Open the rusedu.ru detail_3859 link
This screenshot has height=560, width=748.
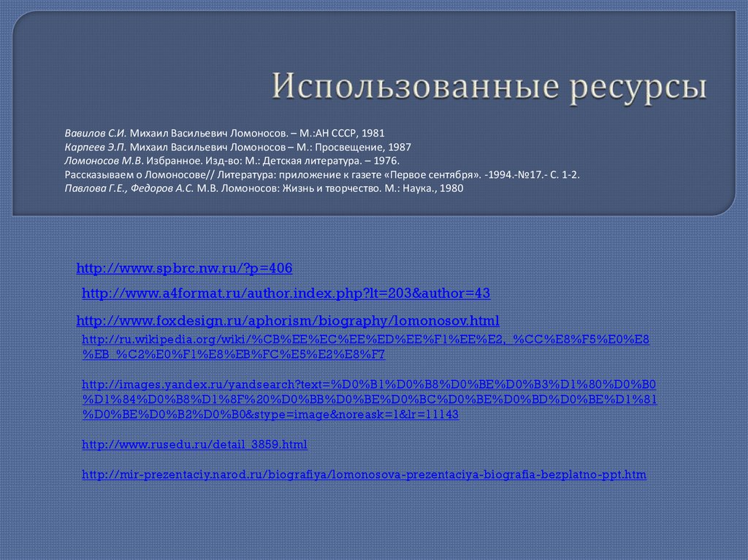click(x=194, y=445)
